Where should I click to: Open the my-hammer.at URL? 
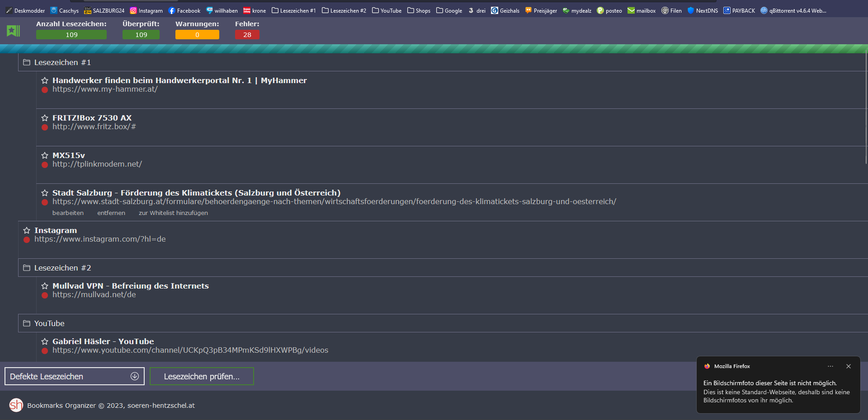tap(105, 89)
